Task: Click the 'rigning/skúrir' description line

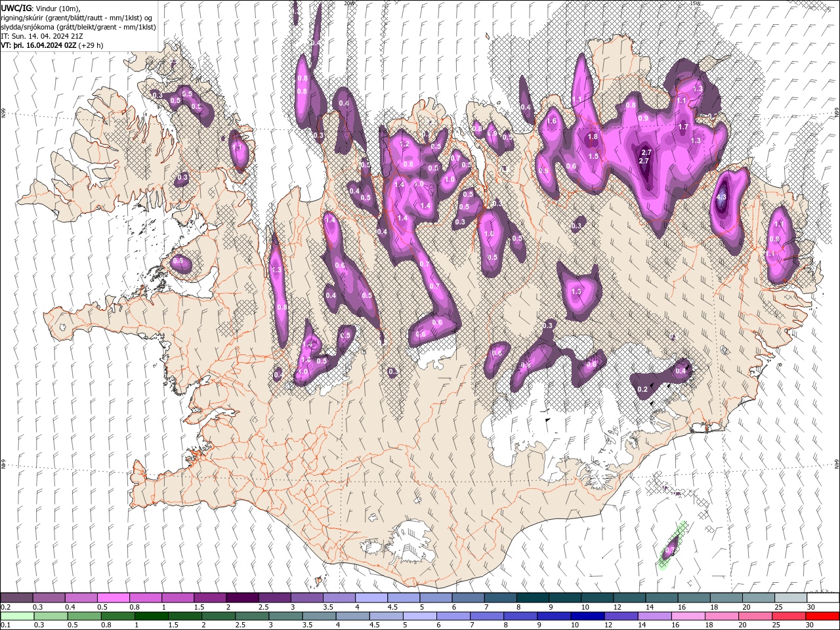Action: pos(77,17)
